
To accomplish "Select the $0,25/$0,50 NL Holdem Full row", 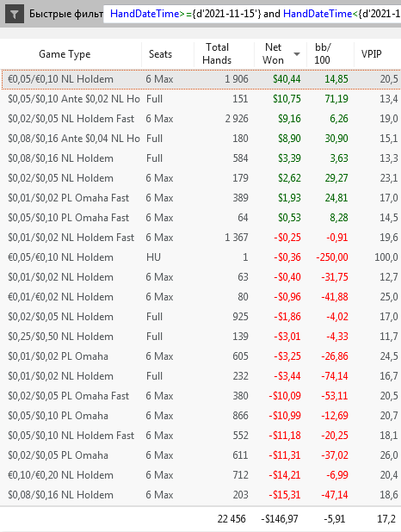I will pos(200,337).
